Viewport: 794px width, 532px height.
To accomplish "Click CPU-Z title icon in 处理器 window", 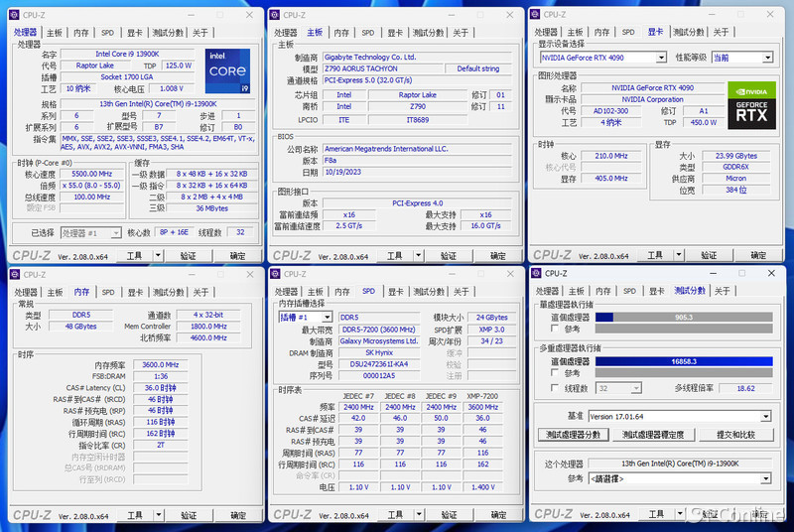I will coord(14,15).
